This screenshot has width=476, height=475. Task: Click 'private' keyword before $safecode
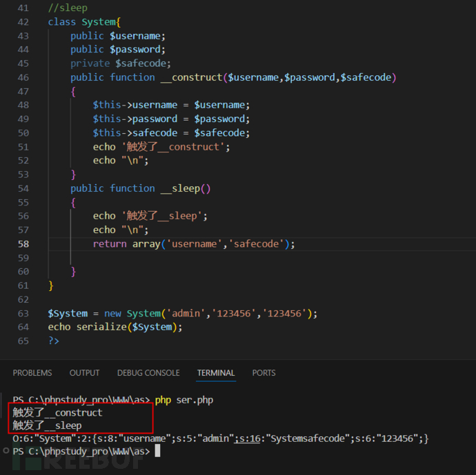(90, 63)
